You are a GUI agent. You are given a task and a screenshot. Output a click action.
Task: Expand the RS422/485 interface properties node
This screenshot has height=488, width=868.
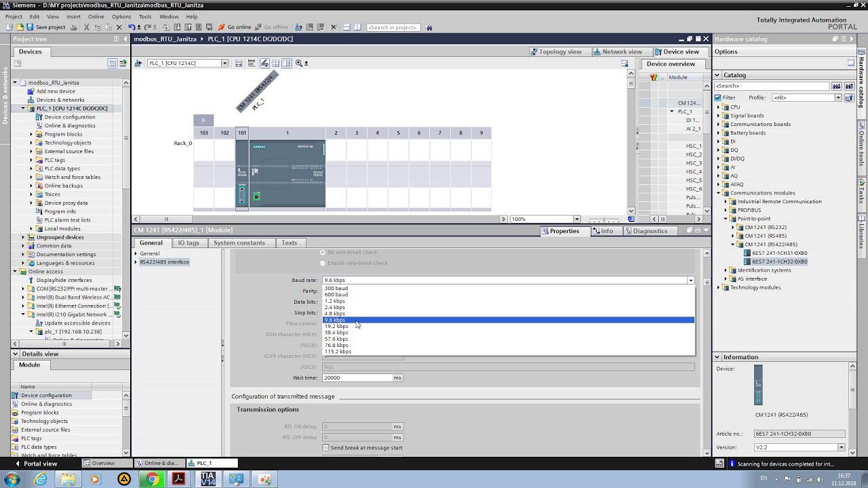(x=136, y=262)
